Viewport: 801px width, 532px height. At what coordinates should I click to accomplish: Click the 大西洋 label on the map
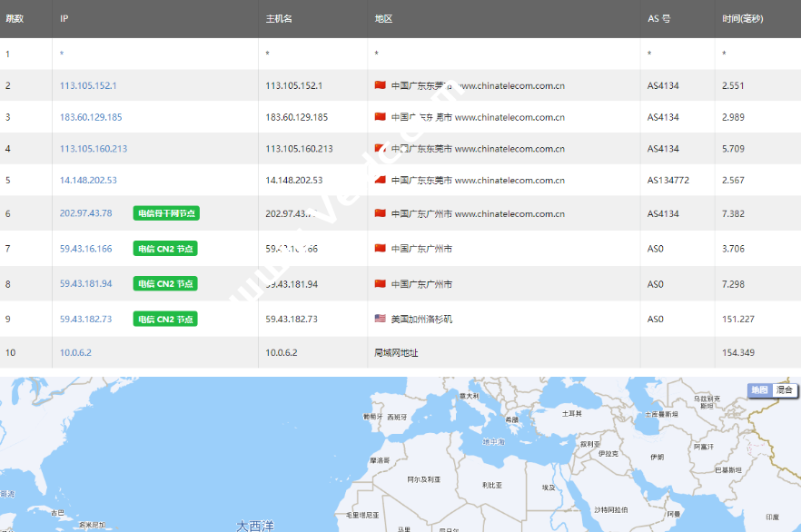click(x=254, y=525)
